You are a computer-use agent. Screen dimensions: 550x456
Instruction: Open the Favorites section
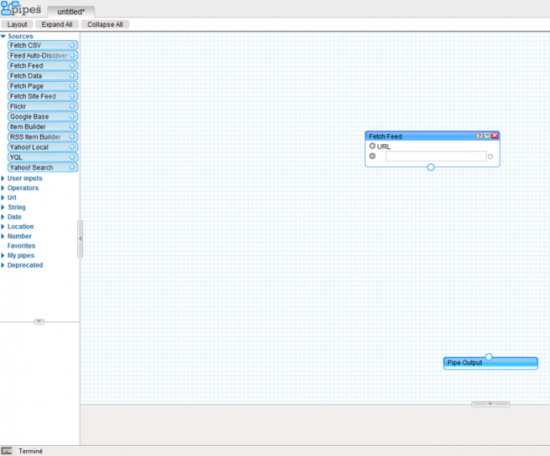[x=21, y=246]
